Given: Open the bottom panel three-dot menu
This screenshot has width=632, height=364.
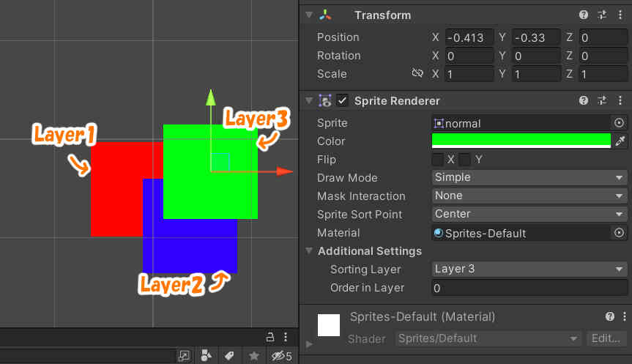Looking at the screenshot, I should click(x=286, y=337).
